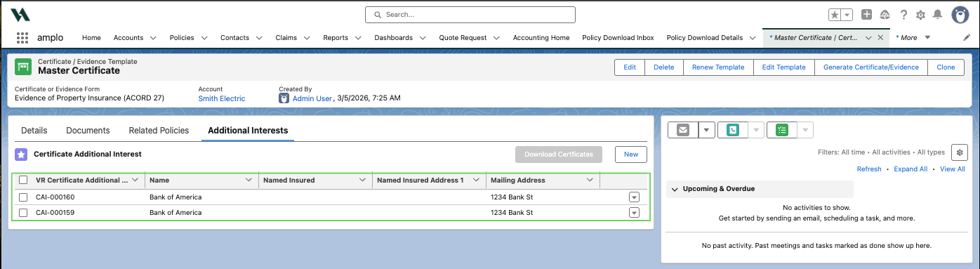Viewport: 980px width, 269px height.
Task: Click the Renew Template button
Action: tap(718, 67)
